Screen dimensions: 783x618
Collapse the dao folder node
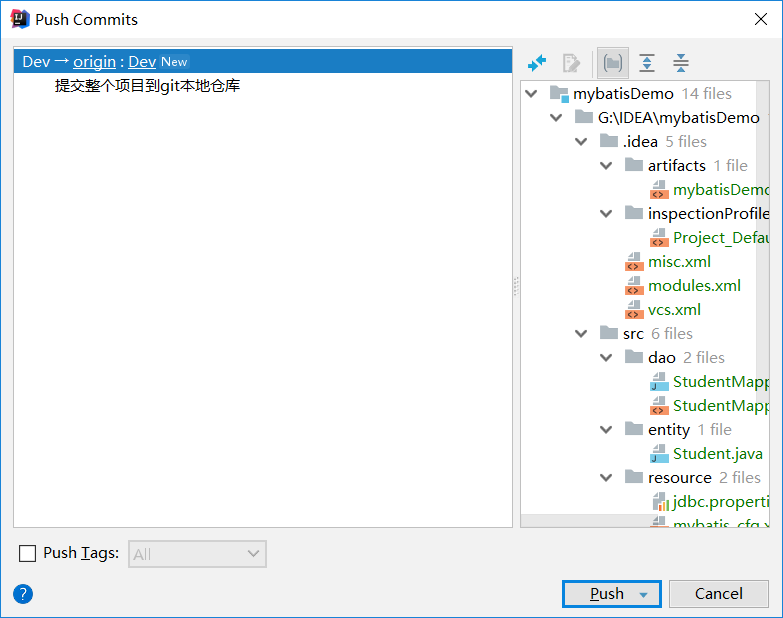tap(606, 357)
